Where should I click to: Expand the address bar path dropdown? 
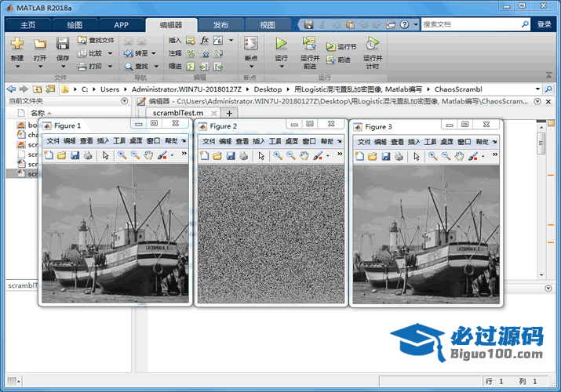tap(538, 89)
